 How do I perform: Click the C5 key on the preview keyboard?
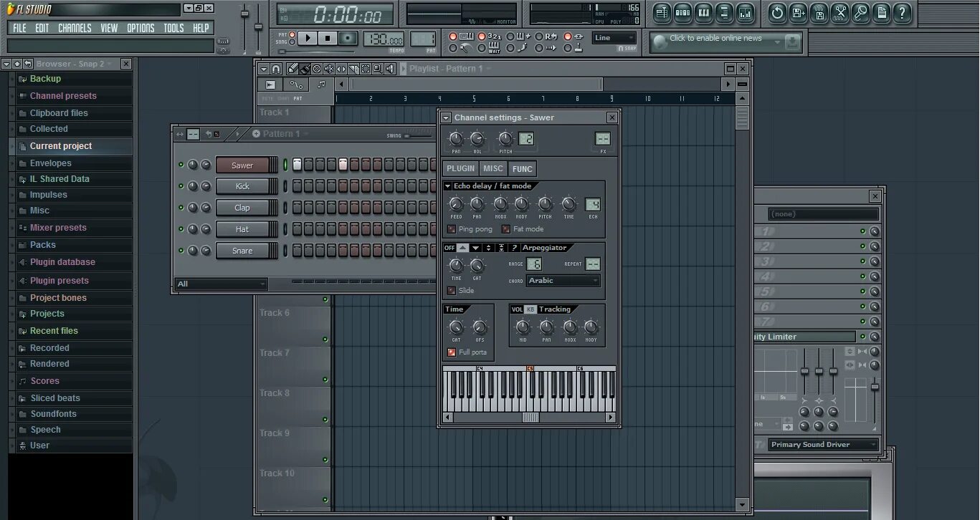(531, 391)
